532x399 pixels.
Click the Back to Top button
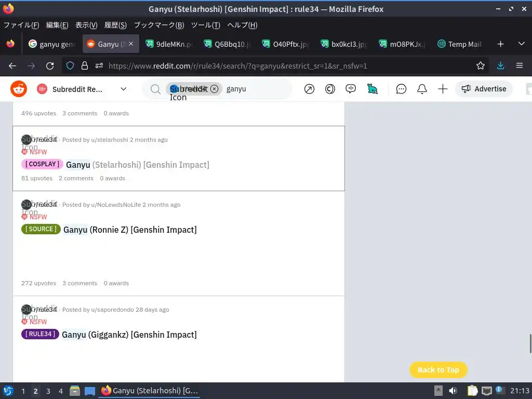[438, 370]
